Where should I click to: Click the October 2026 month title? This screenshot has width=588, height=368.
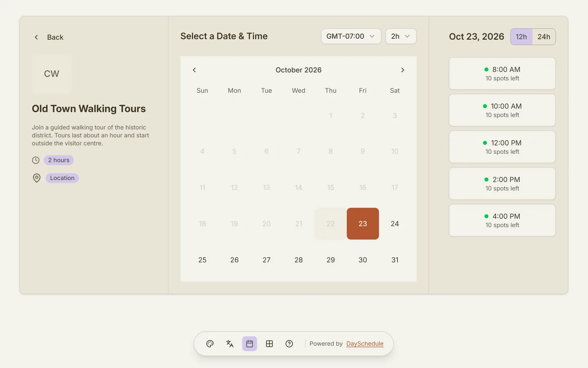coord(298,70)
